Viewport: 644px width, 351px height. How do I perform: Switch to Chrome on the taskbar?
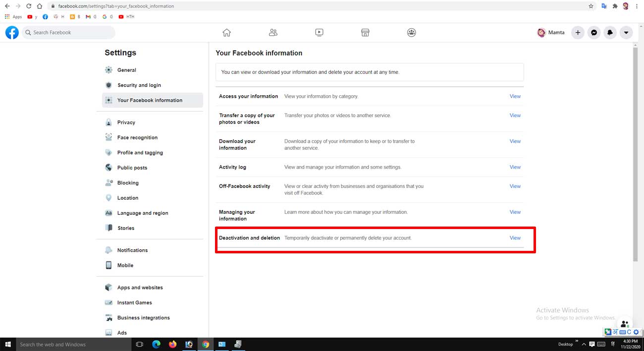(206, 344)
